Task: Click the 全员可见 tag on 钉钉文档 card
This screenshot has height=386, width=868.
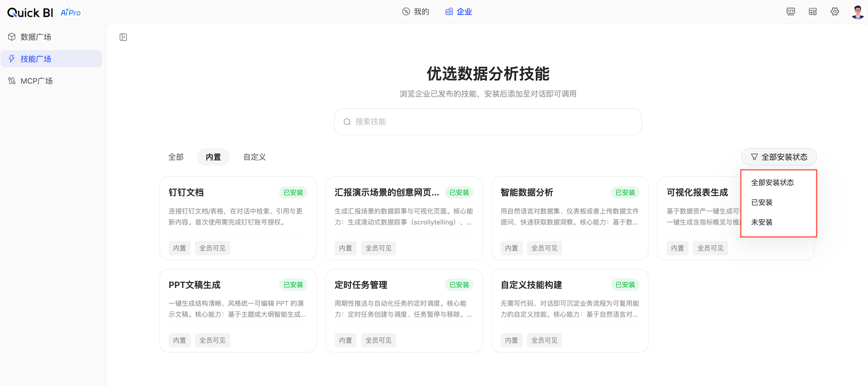Action: (x=212, y=248)
